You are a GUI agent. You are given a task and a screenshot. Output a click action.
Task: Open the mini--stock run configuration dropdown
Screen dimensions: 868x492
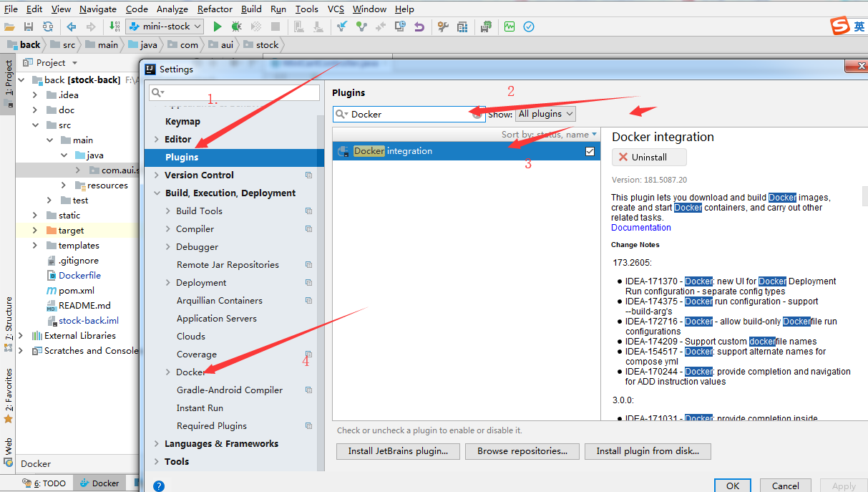165,26
